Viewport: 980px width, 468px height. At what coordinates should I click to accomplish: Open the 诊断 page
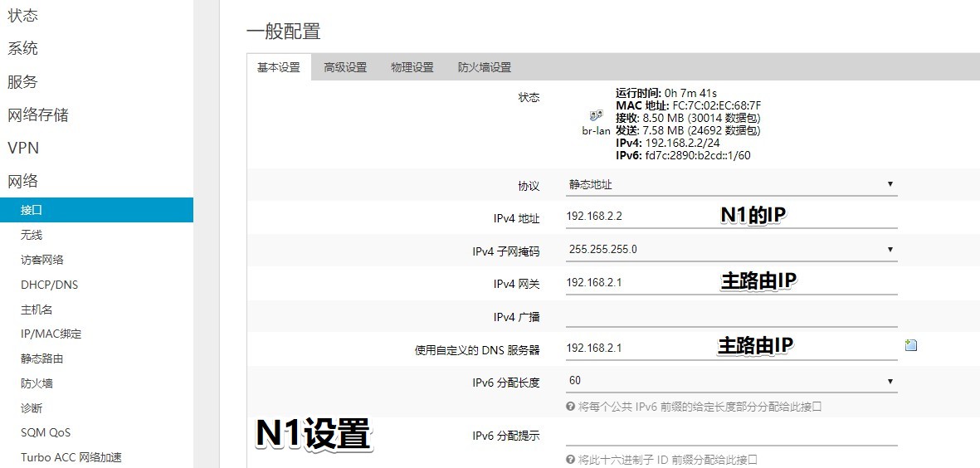(x=32, y=408)
